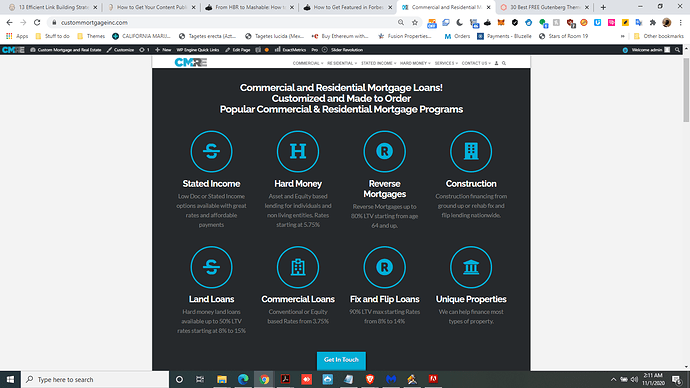The height and width of the screenshot is (388, 690).
Task: Open Apps shortcut in bookmarks bar
Action: [x=17, y=36]
